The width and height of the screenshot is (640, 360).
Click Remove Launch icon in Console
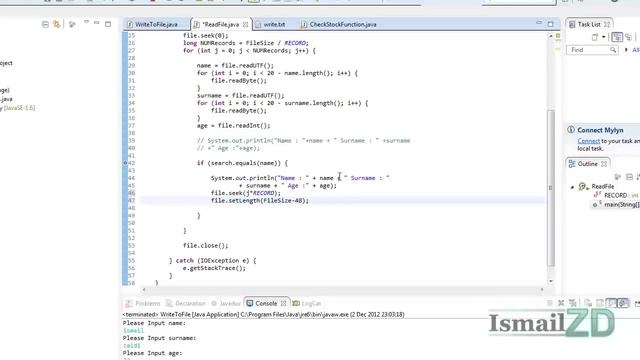561,303
